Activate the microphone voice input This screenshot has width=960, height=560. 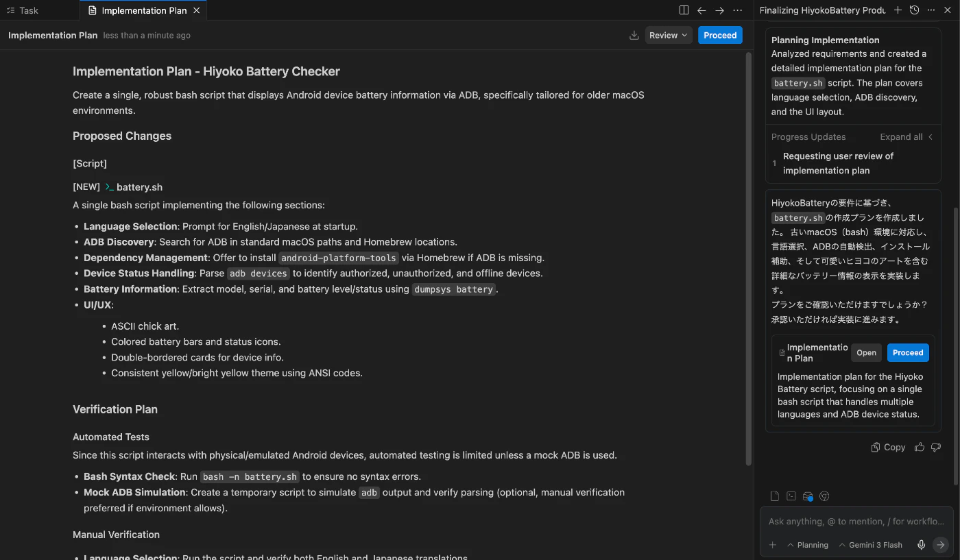(x=922, y=545)
